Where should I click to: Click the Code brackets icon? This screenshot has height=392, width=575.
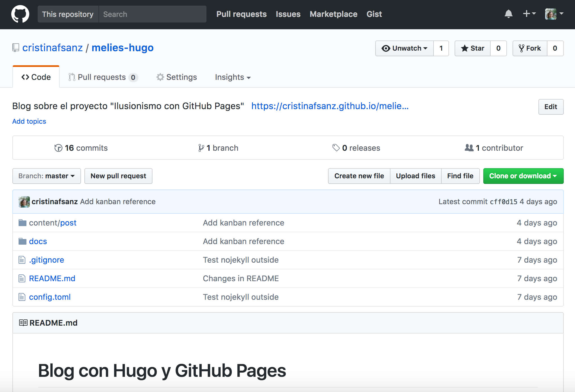(25, 77)
